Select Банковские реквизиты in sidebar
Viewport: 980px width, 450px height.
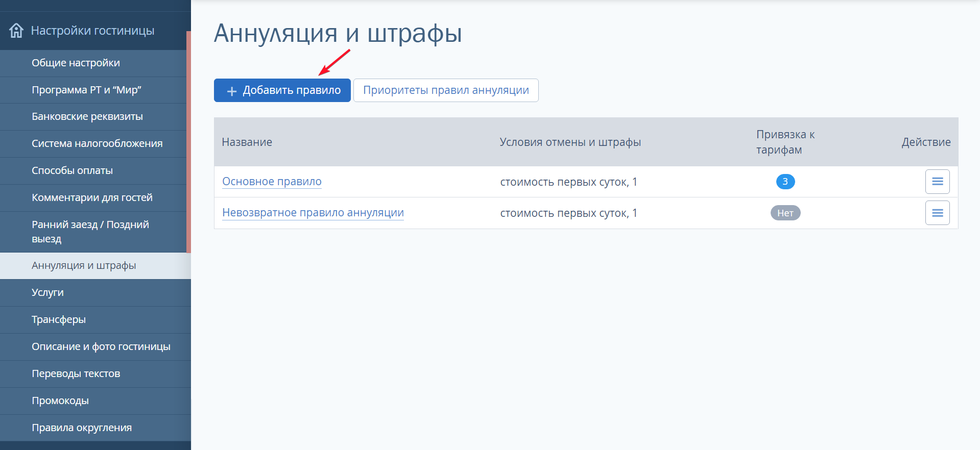(x=93, y=117)
